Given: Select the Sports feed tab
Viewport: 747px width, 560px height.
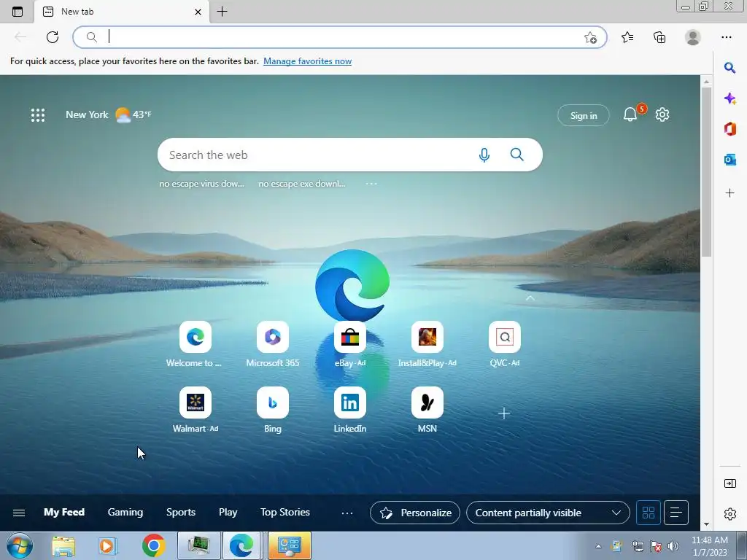Looking at the screenshot, I should [181, 513].
